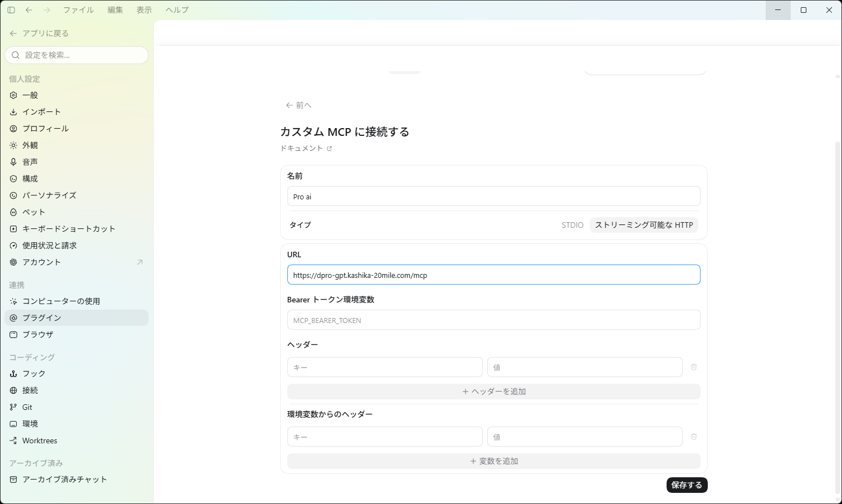Open the ドキュメント external link

click(306, 148)
